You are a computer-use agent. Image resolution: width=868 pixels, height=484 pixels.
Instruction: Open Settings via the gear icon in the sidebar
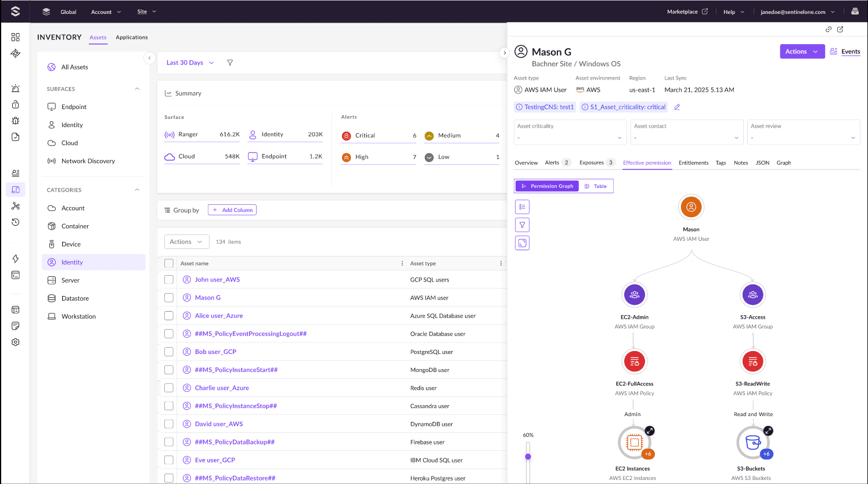click(x=15, y=342)
